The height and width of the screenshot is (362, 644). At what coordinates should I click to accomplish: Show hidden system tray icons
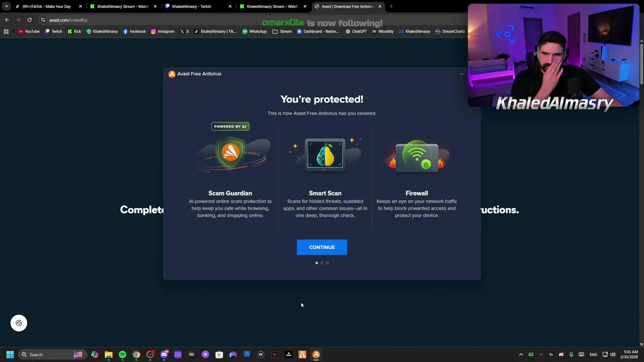click(521, 354)
